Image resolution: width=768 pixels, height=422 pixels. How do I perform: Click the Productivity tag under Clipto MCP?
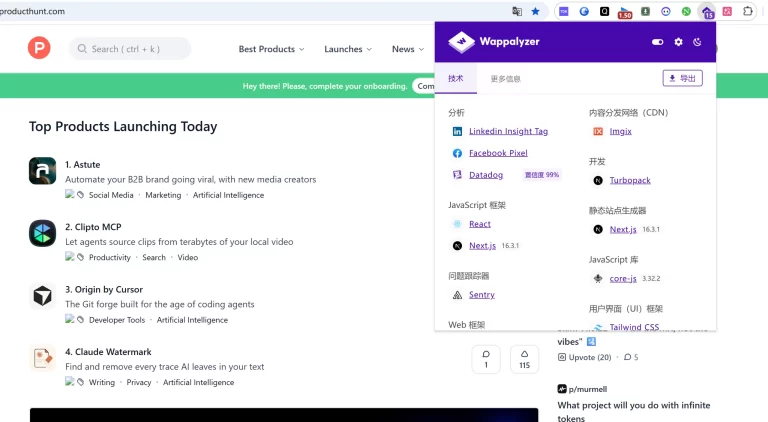point(110,258)
